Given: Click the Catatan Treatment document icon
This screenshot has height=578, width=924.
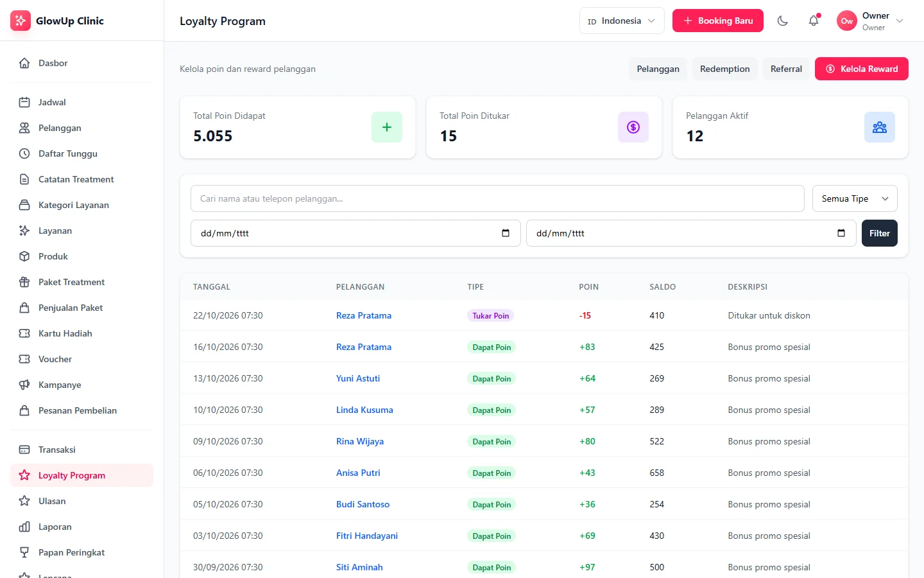Looking at the screenshot, I should tap(24, 179).
